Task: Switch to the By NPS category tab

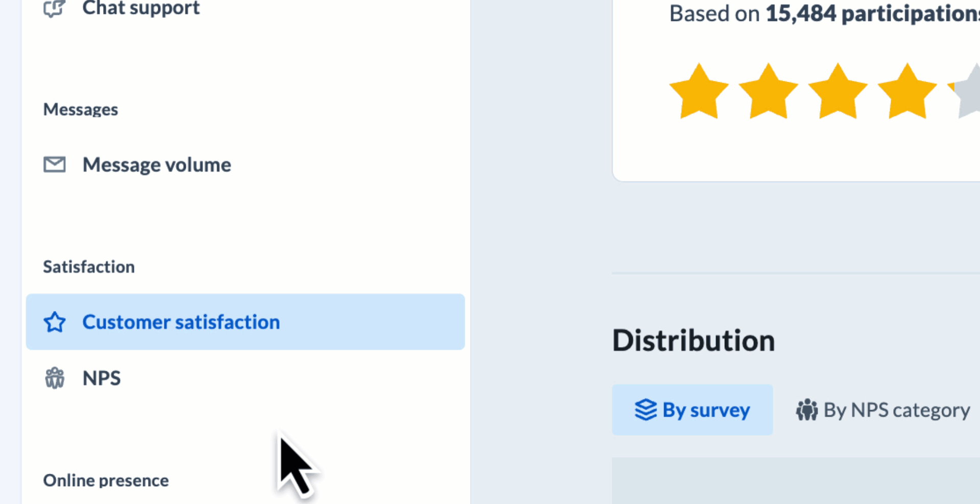Action: (896, 410)
